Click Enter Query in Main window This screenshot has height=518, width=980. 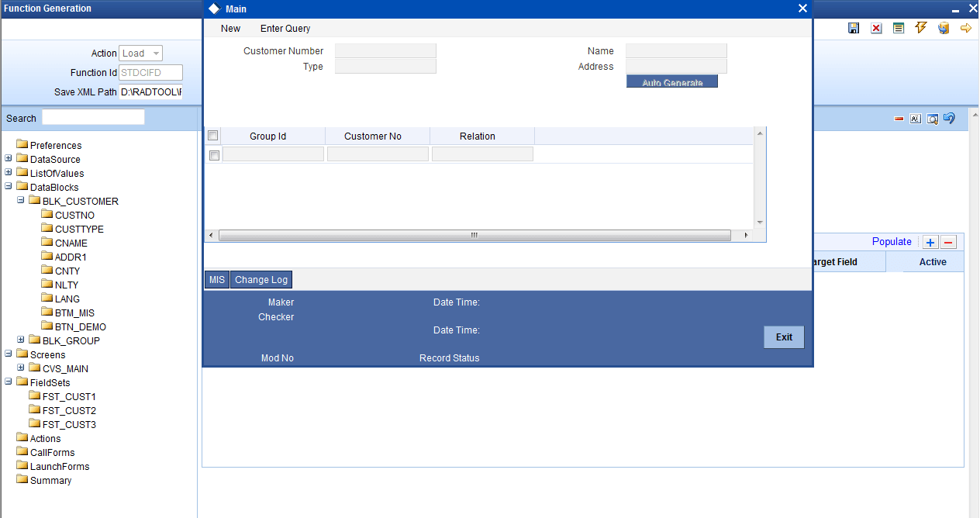(285, 28)
